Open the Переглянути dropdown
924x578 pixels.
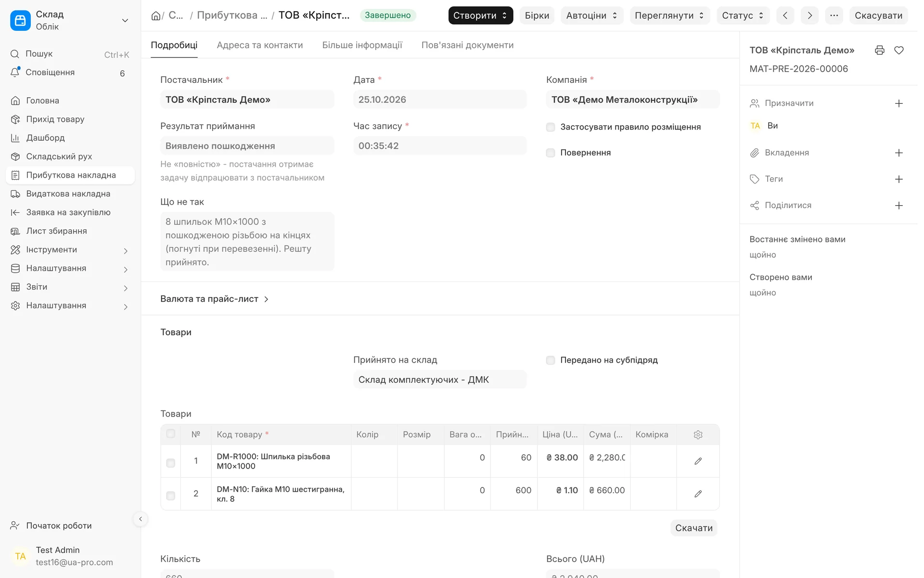[x=669, y=15]
